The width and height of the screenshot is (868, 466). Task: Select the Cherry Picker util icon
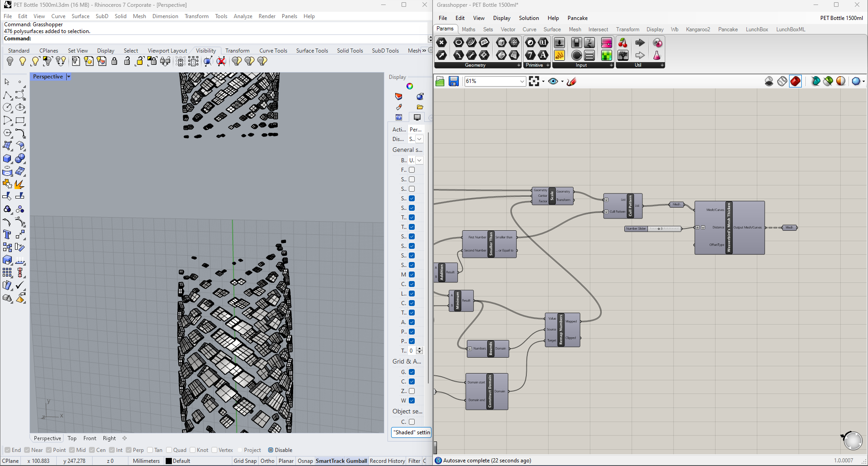point(623,43)
